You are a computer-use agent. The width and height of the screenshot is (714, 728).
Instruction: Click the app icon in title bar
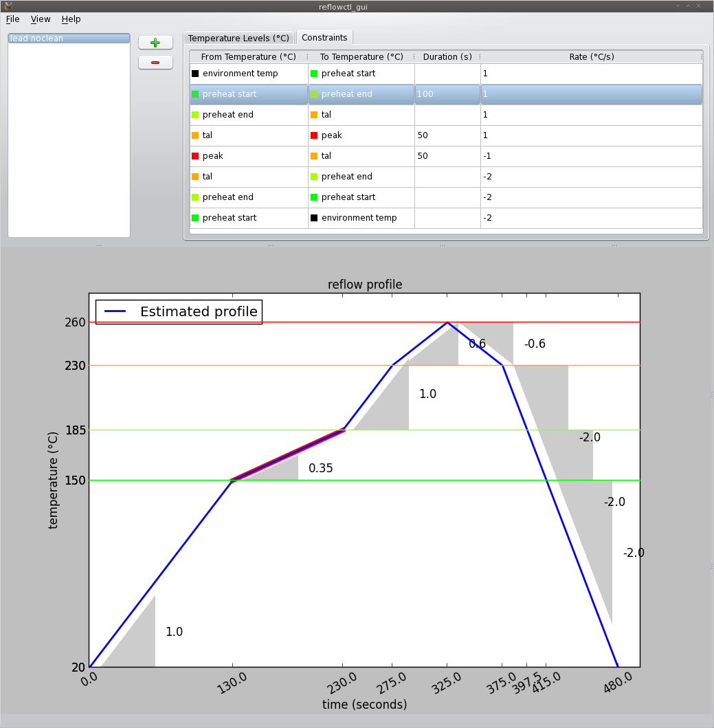8,5
